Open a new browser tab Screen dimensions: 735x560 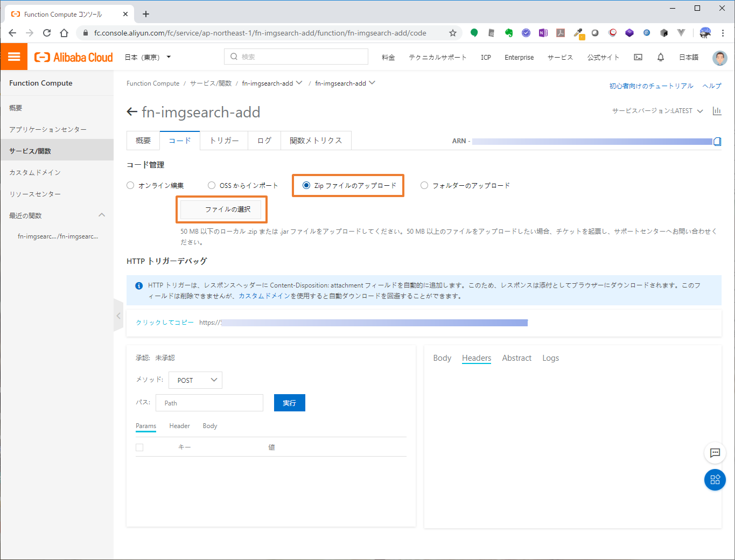pos(146,14)
